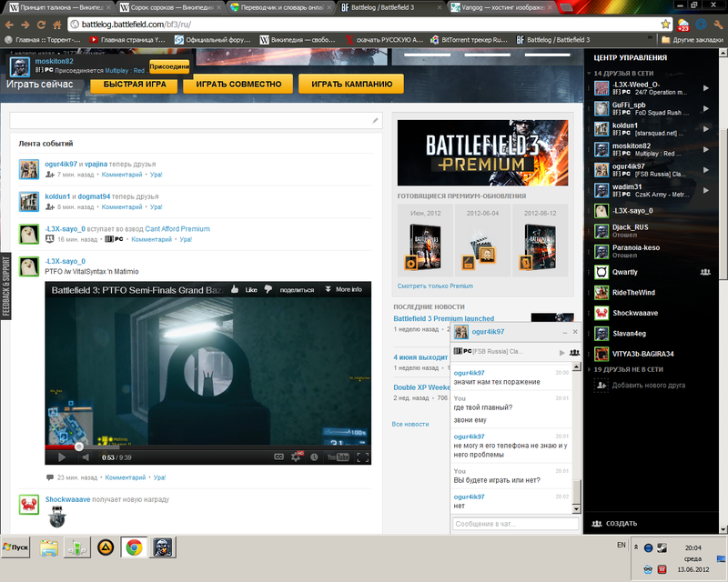The height and width of the screenshot is (582, 728).
Task: Click the Watch Later clock icon
Action: click(x=314, y=457)
